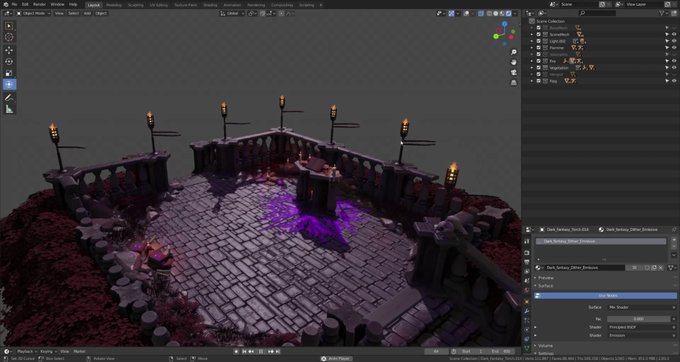Select the Annotate pencil tool
The width and height of the screenshot is (680, 362).
[9, 98]
